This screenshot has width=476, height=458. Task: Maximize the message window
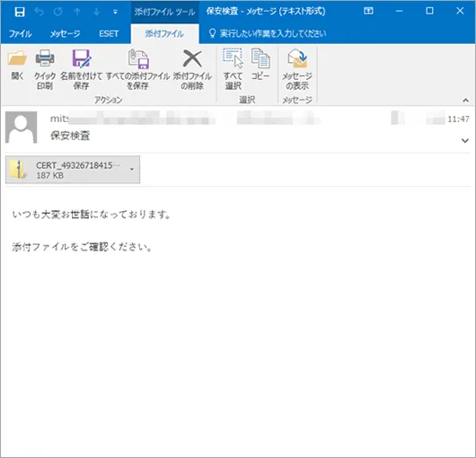click(429, 12)
